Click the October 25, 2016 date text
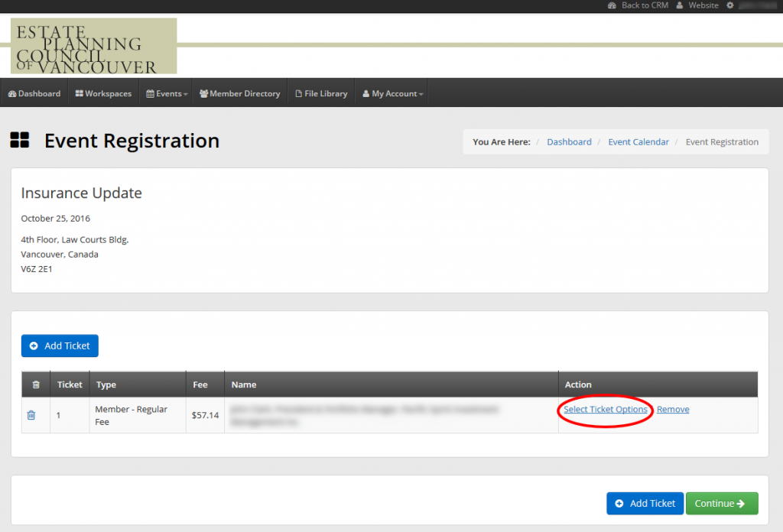The height and width of the screenshot is (532, 783). point(55,219)
